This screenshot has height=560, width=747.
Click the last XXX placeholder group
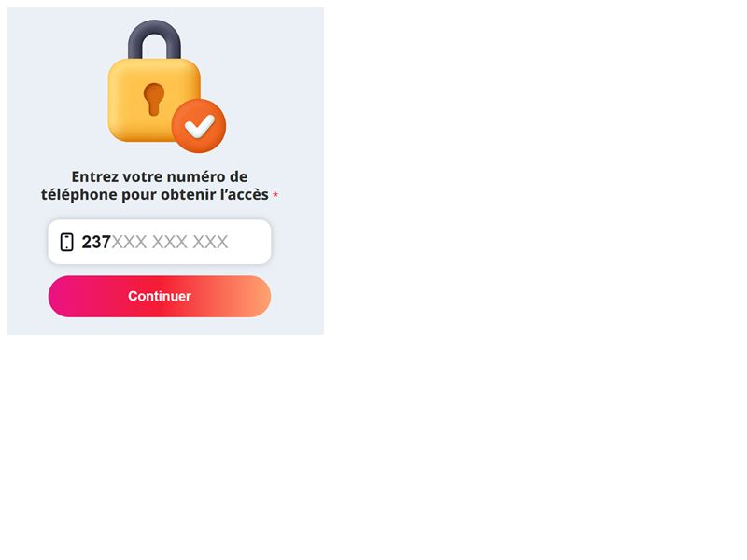point(210,242)
